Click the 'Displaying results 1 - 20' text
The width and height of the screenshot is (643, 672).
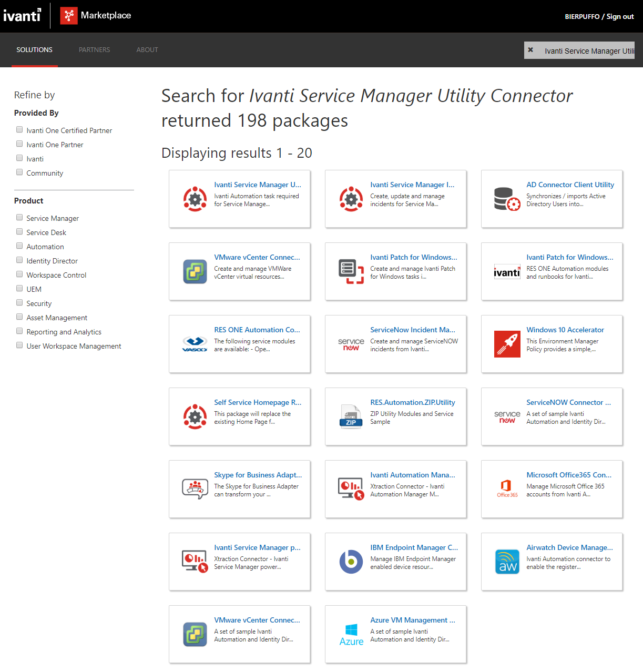coord(237,153)
